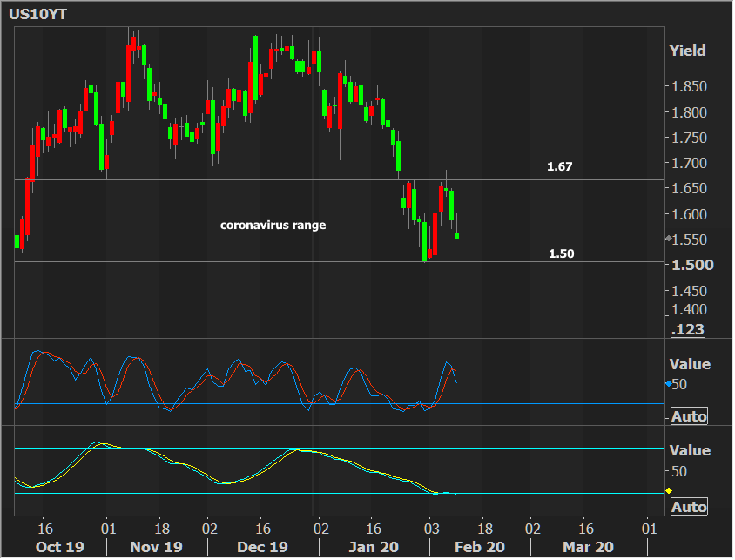Select the 1.67 resistance level label
Viewport: 735px width, 560px height.
(560, 165)
